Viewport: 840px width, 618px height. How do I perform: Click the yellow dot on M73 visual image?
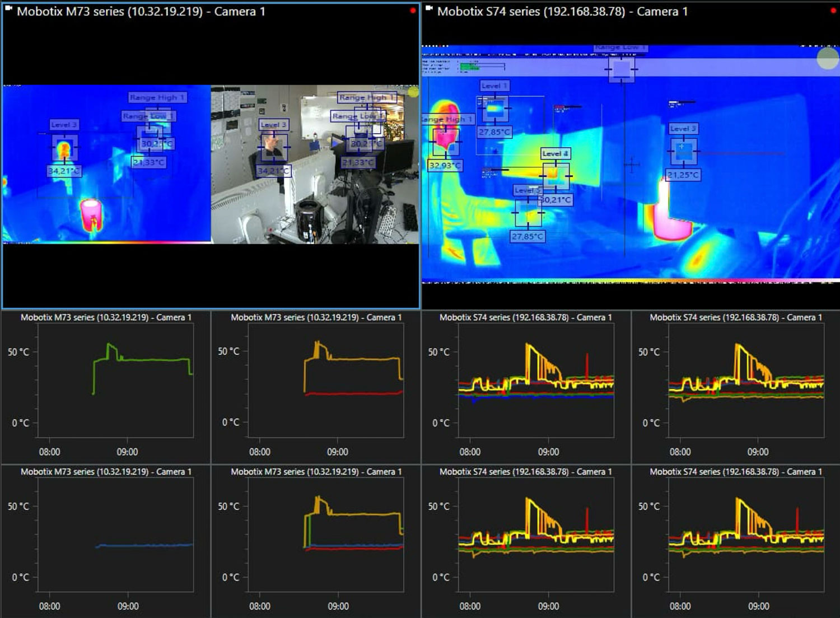tap(413, 92)
